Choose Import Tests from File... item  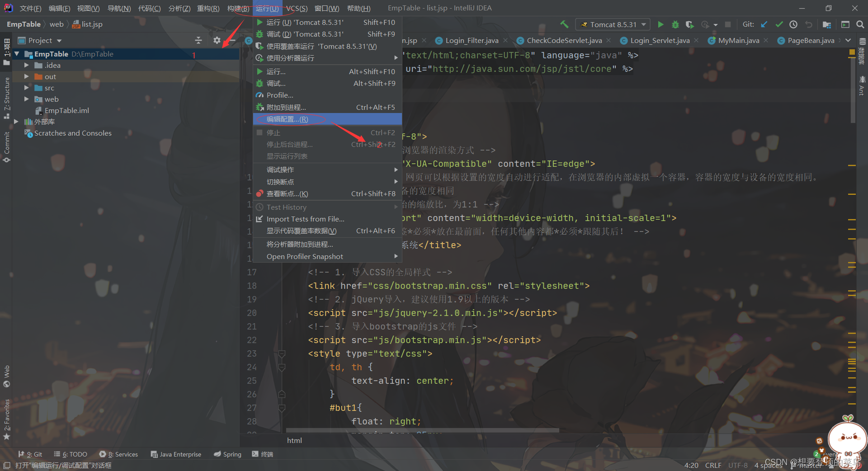click(327, 219)
